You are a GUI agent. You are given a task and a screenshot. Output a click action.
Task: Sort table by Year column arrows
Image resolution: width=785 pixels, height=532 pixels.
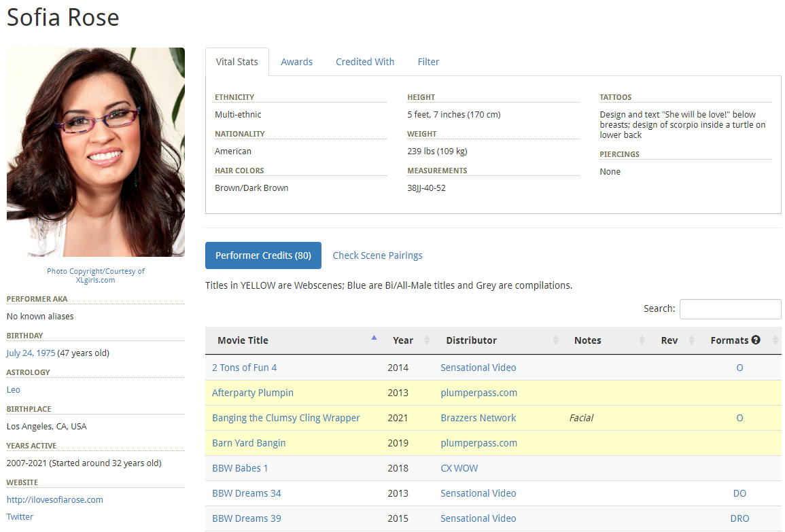click(427, 340)
